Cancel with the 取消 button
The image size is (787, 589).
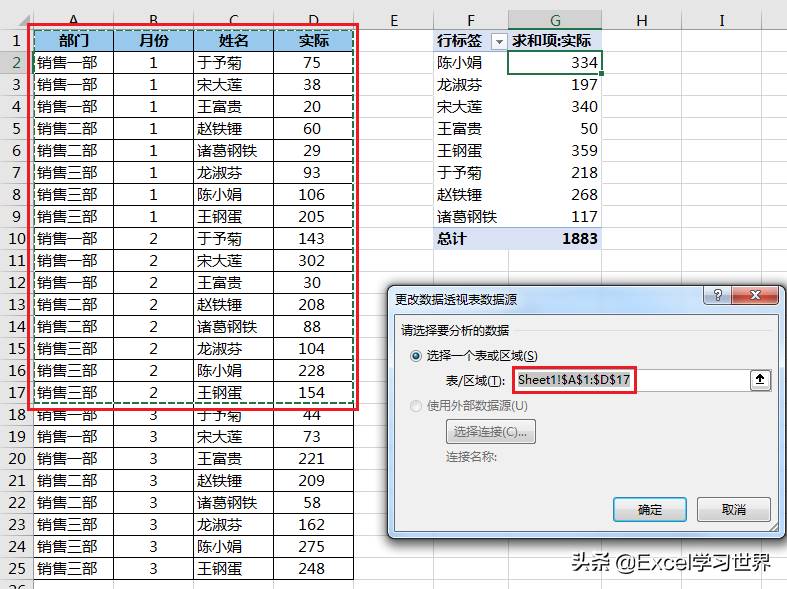734,510
